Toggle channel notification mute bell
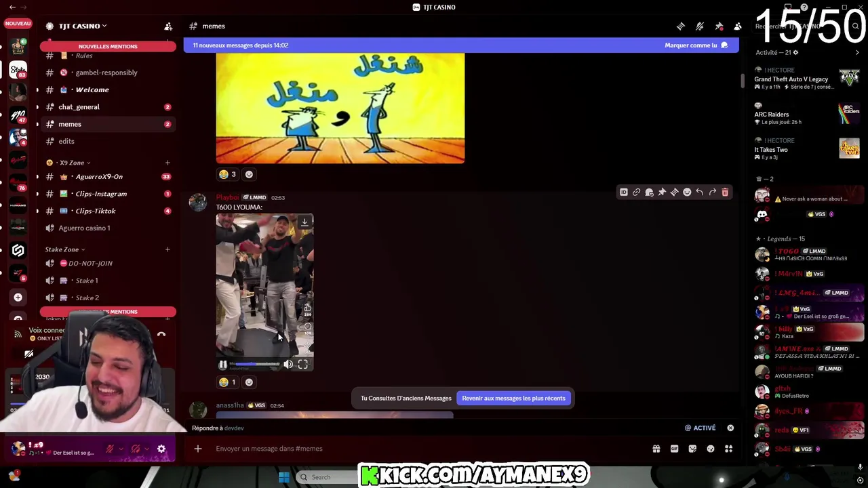Image resolution: width=868 pixels, height=488 pixels. tap(700, 26)
